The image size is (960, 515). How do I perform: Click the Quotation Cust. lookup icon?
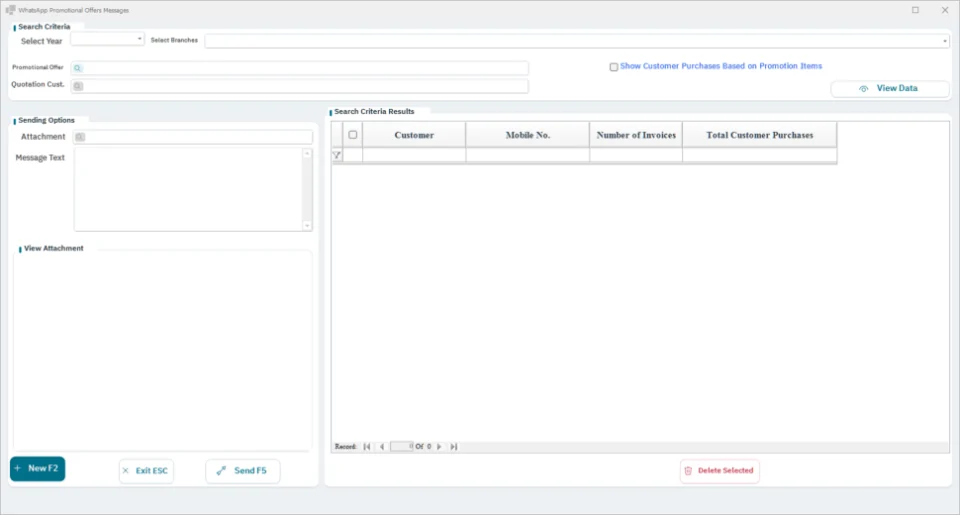78,86
